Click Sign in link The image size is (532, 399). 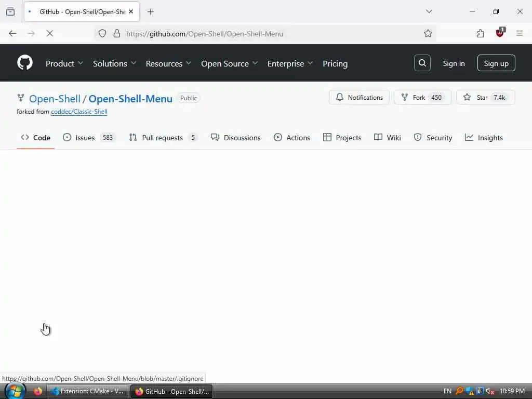(x=454, y=63)
